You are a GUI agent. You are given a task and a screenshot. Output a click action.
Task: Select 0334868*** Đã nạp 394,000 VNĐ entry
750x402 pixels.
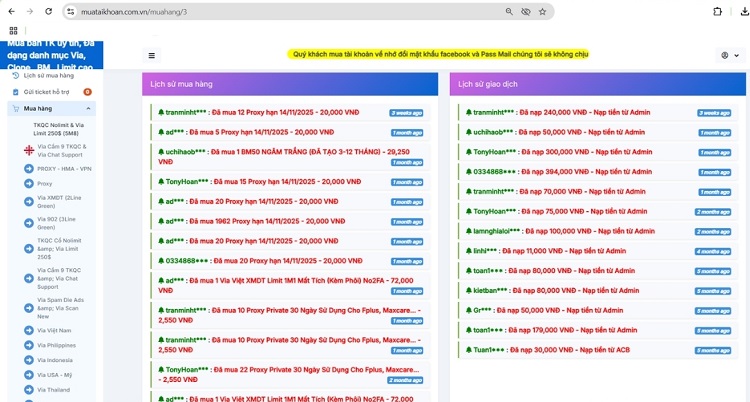point(598,172)
